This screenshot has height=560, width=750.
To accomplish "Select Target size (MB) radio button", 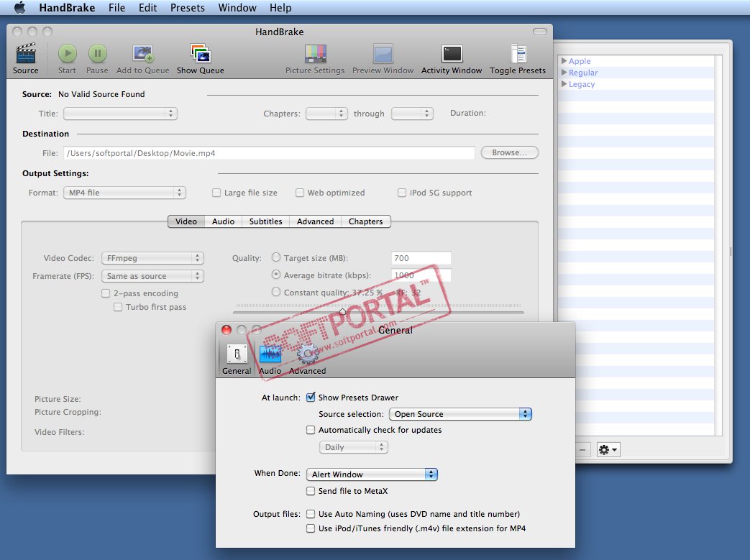I will (x=276, y=257).
